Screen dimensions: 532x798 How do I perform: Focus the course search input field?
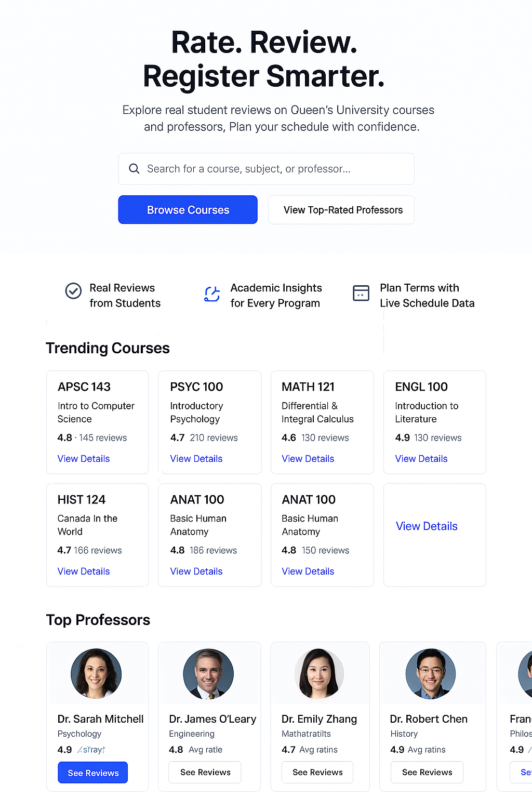coord(266,169)
